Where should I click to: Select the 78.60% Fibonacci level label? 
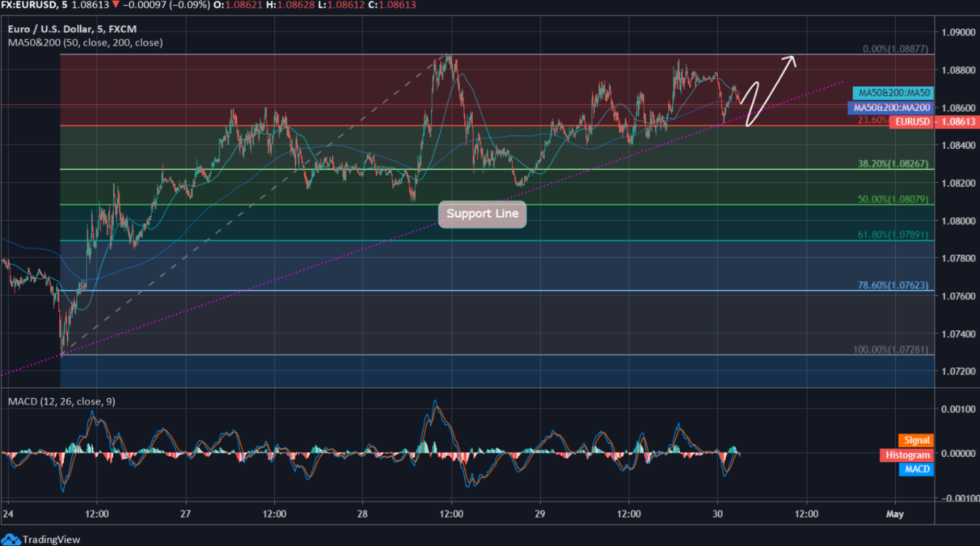(x=893, y=285)
